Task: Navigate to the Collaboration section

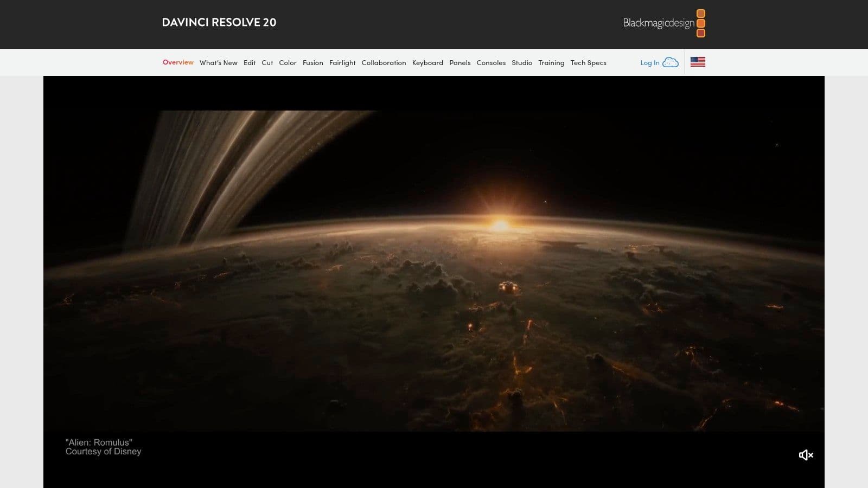Action: 384,62
